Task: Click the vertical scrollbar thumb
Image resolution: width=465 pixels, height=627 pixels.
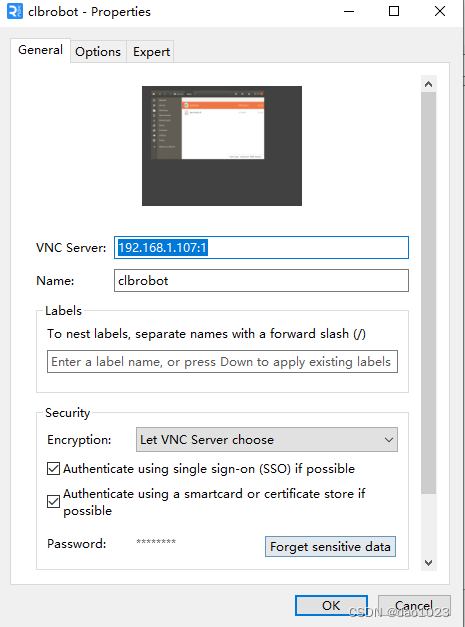Action: point(428,293)
